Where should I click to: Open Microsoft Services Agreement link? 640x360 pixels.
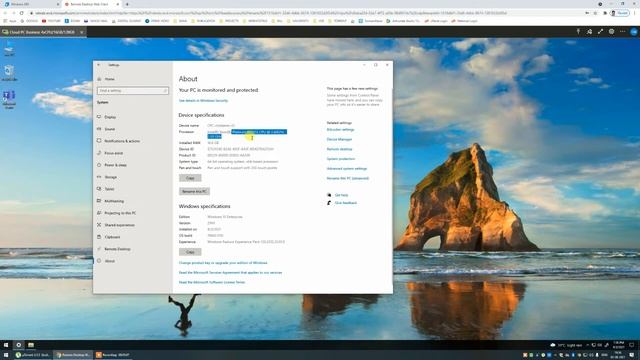[230, 272]
